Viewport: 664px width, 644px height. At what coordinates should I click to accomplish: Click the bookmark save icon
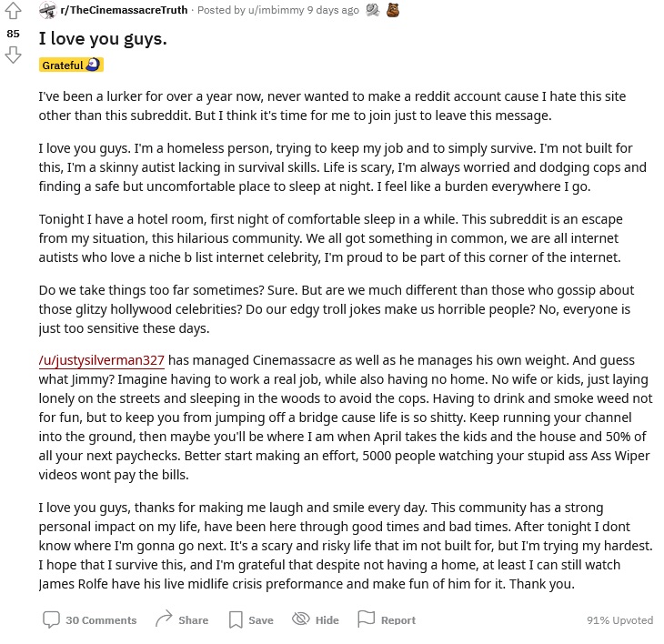pos(236,619)
